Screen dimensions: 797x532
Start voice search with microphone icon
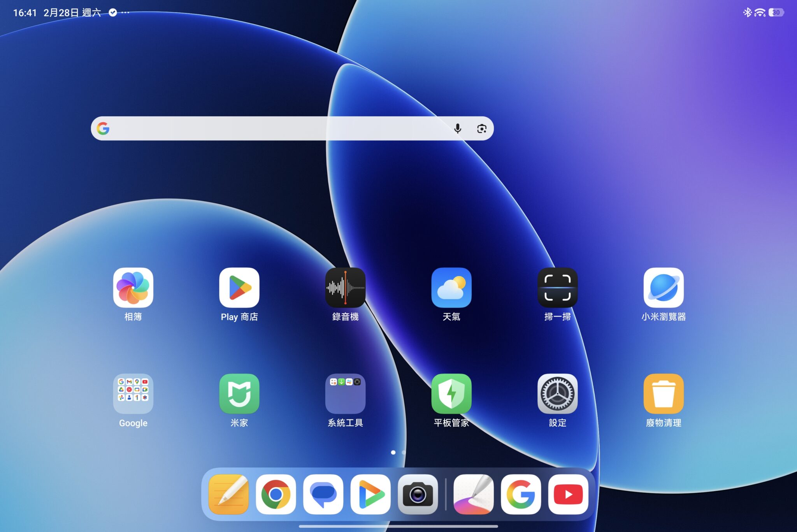pos(458,128)
